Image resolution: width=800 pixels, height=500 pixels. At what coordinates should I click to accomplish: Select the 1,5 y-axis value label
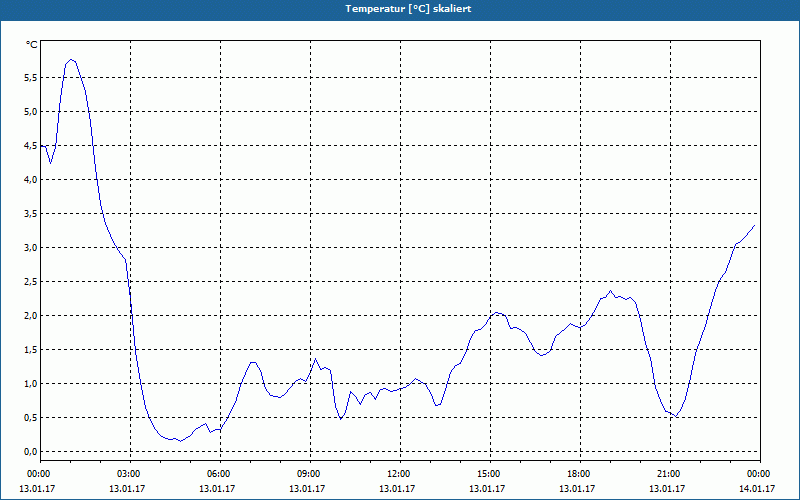coord(30,349)
